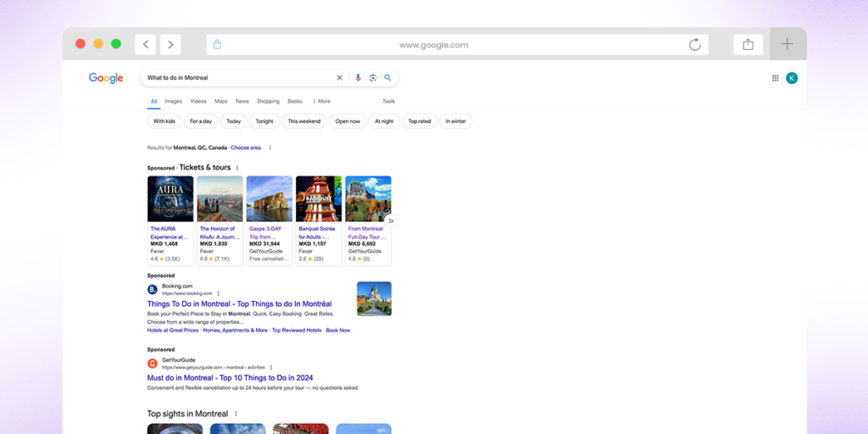This screenshot has width=868, height=434.
Task: Click the Gaspe rock tour thumbnail
Action: (x=269, y=198)
